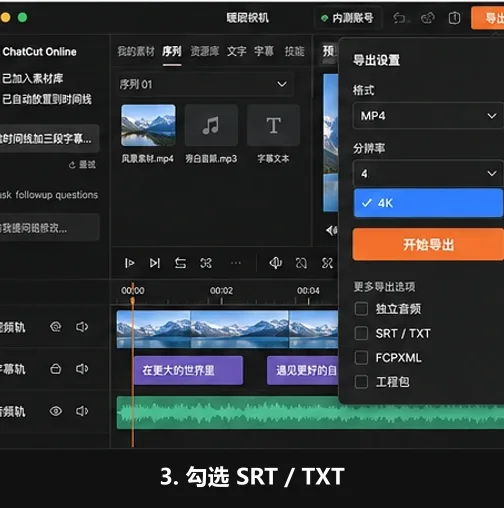Click the play-from-start control in the timeline toolbar
Viewport: 504px width, 508px height.
click(x=129, y=263)
